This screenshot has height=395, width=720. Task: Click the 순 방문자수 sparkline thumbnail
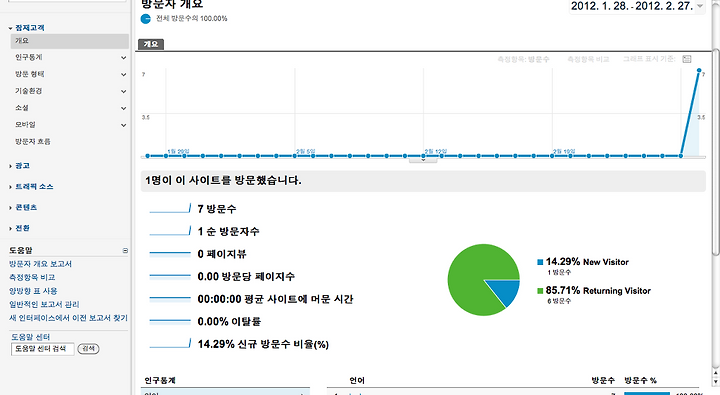[170, 231]
